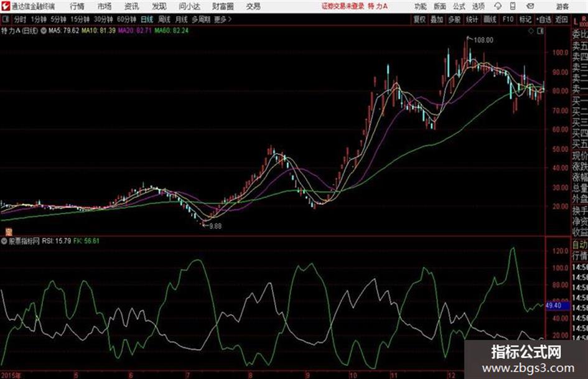588x379 pixels.
Task: Open the 市场 menu
Action: [x=105, y=6]
